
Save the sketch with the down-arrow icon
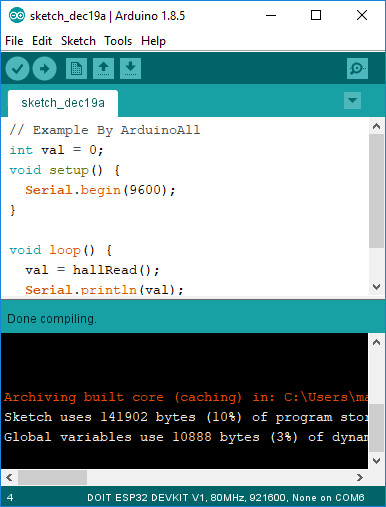[130, 68]
